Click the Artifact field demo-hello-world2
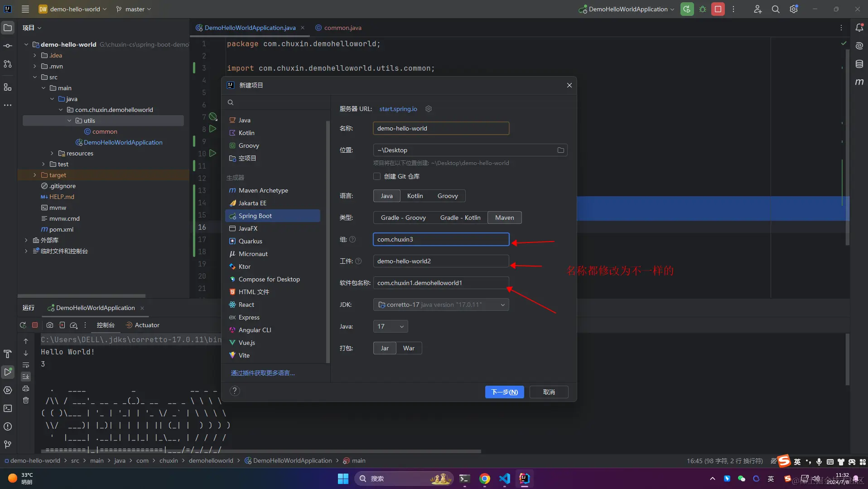This screenshot has width=868, height=489. 441,261
